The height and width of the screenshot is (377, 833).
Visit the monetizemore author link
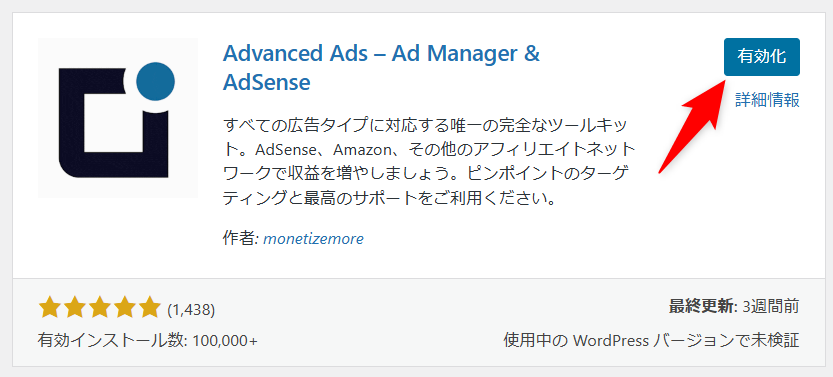click(313, 239)
